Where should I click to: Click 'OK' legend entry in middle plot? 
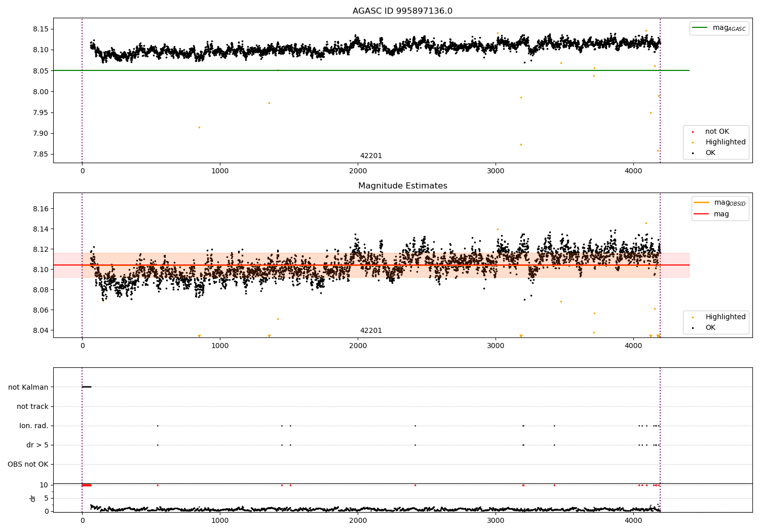pyautogui.click(x=710, y=328)
